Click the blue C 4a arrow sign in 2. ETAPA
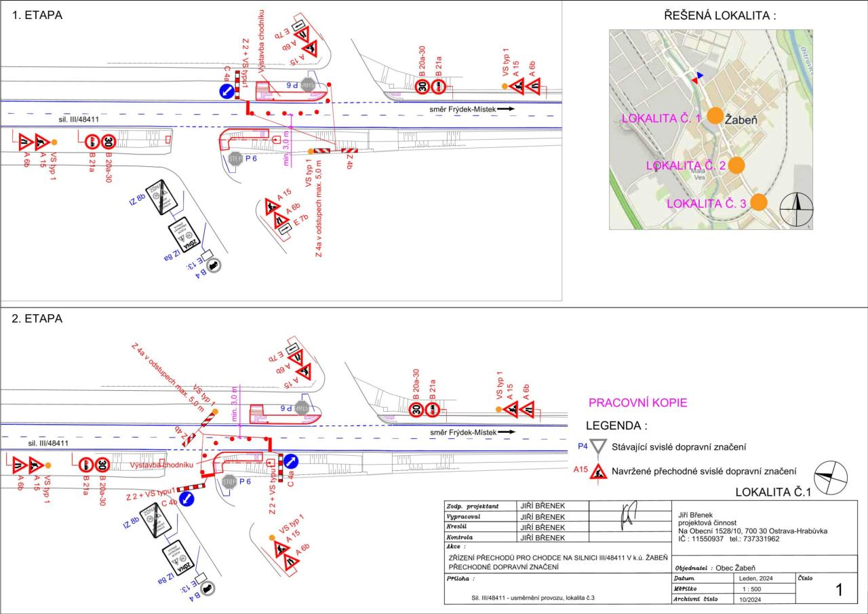Viewport: 868px width, 614px height. click(291, 461)
